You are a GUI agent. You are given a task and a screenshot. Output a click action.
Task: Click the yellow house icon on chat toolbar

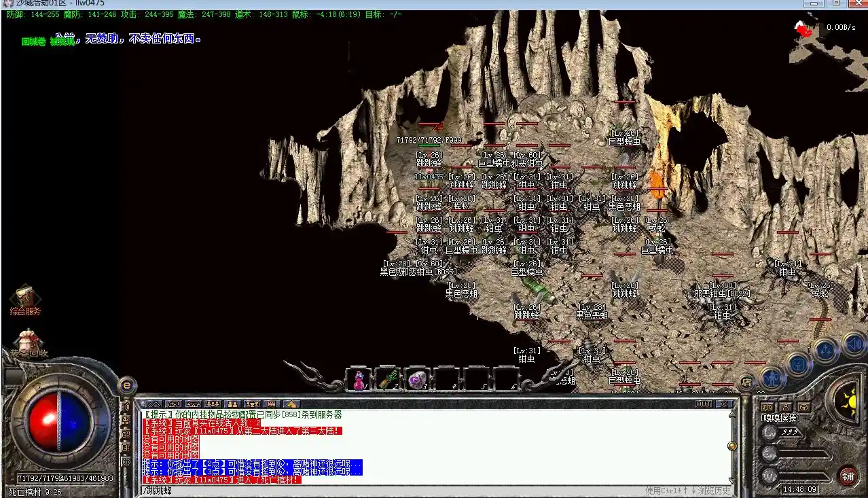click(x=291, y=404)
